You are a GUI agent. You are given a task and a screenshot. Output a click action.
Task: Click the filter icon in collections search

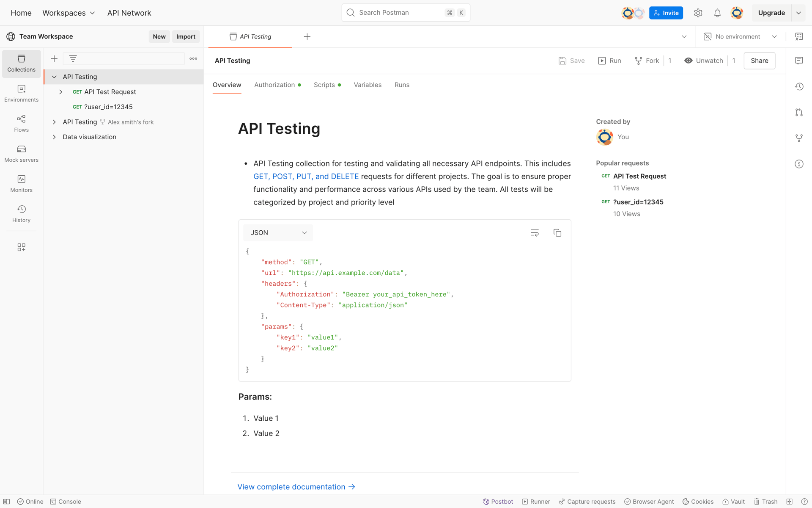73,58
